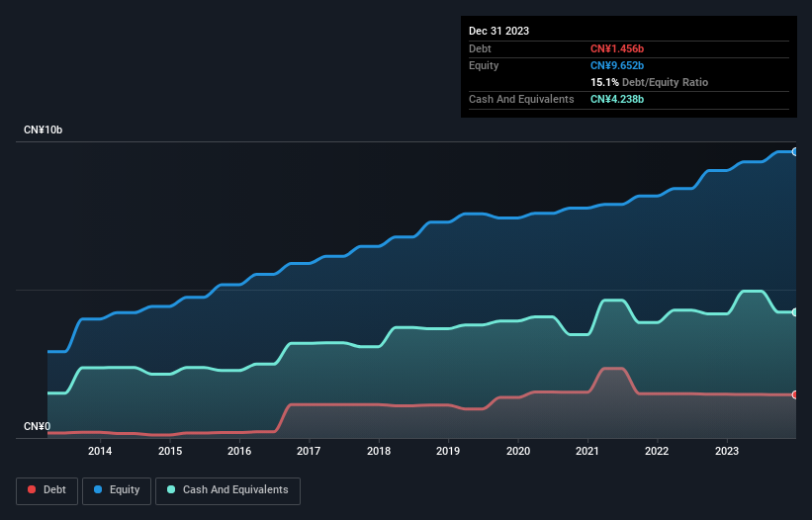812x520 pixels.
Task: Click Cash value CN¥4.238b in tooltip
Action: coord(617,99)
